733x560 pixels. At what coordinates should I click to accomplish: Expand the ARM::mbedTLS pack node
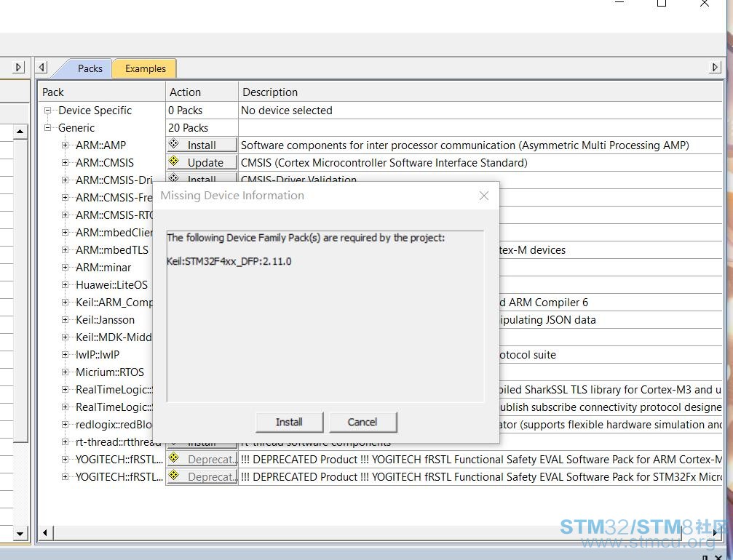65,250
